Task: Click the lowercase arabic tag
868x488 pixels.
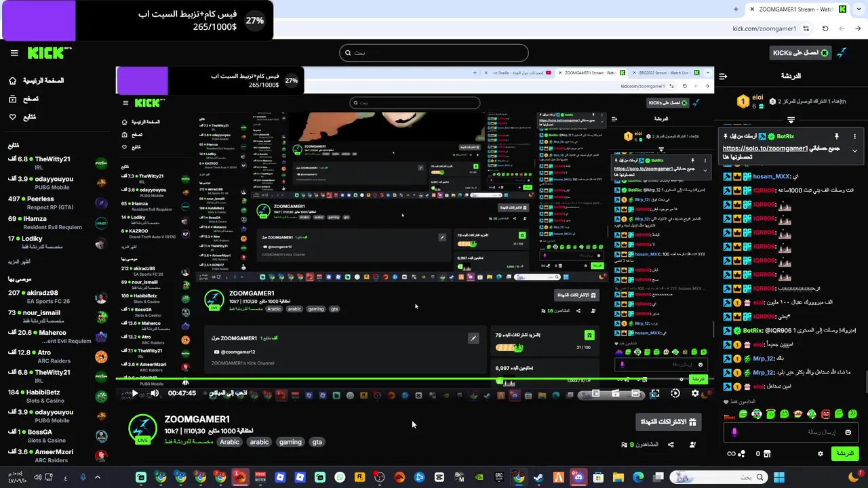Action: pyautogui.click(x=259, y=442)
